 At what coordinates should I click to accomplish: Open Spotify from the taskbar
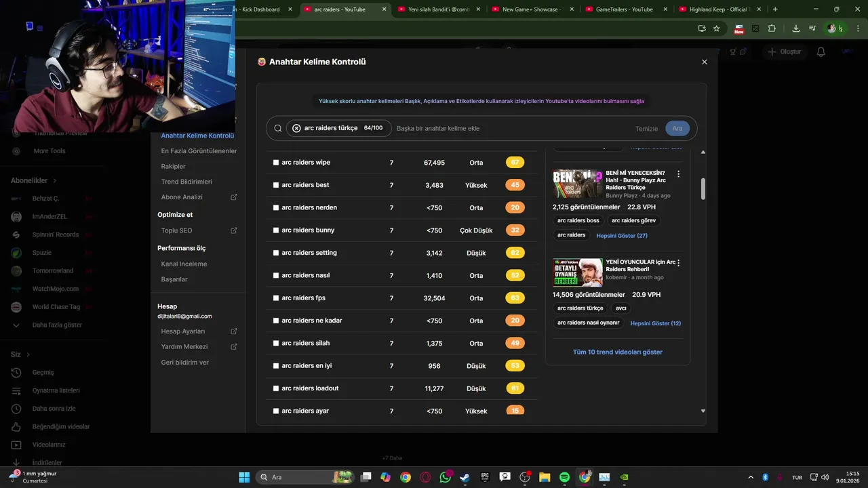[565, 477]
